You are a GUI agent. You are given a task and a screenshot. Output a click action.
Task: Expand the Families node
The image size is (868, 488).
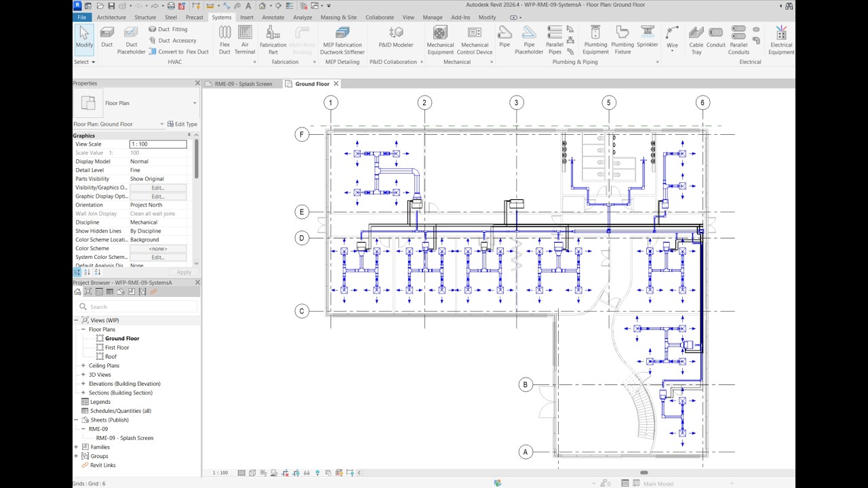coord(76,447)
